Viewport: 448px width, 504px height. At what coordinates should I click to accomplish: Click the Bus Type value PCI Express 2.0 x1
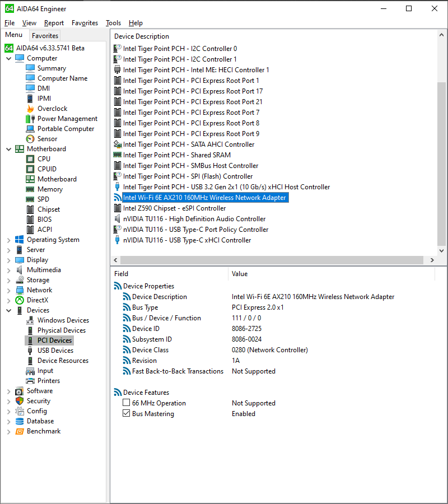pos(258,307)
